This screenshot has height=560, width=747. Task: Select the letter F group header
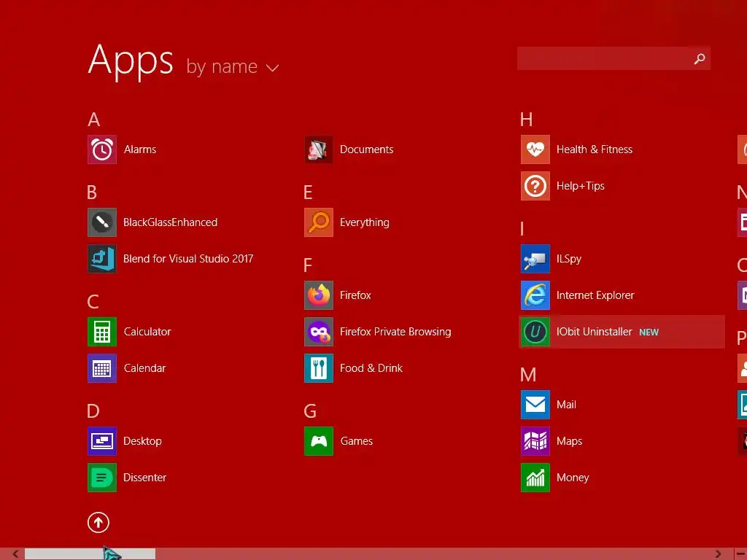point(308,265)
